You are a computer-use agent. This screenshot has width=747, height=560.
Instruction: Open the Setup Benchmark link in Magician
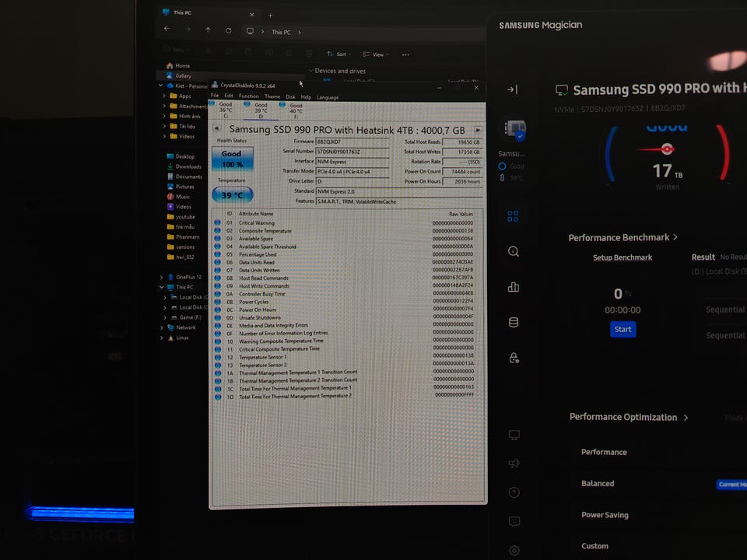pos(622,257)
